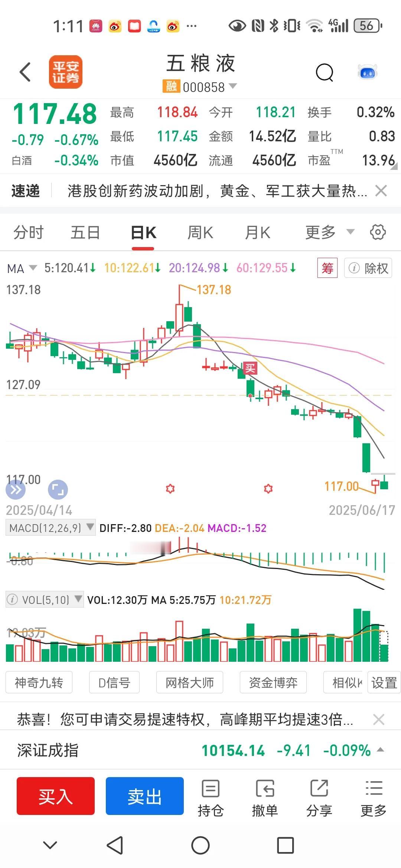
Task: Tap the fullscreen chart icon
Action: [x=58, y=490]
